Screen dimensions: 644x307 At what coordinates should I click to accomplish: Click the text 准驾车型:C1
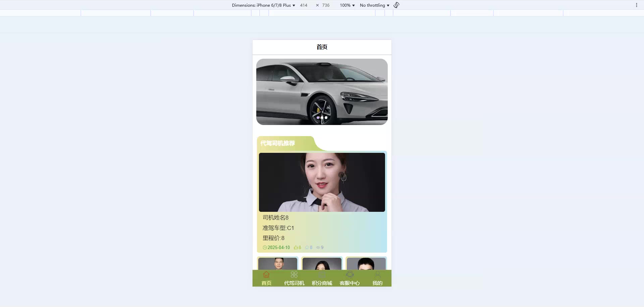(x=278, y=228)
